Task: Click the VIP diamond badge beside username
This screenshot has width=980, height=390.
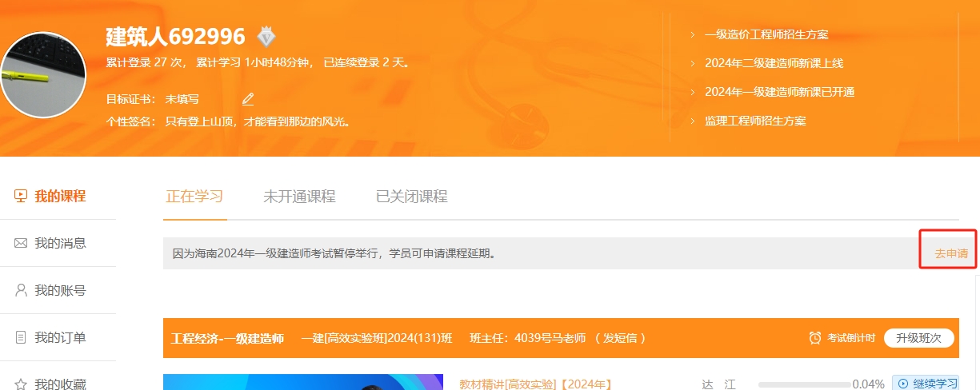Action: point(266,36)
